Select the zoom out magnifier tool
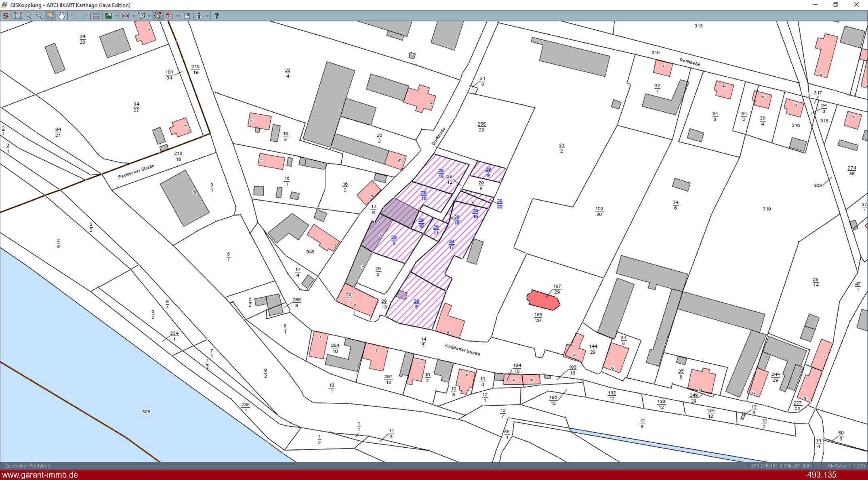This screenshot has height=480, width=868. (x=40, y=16)
